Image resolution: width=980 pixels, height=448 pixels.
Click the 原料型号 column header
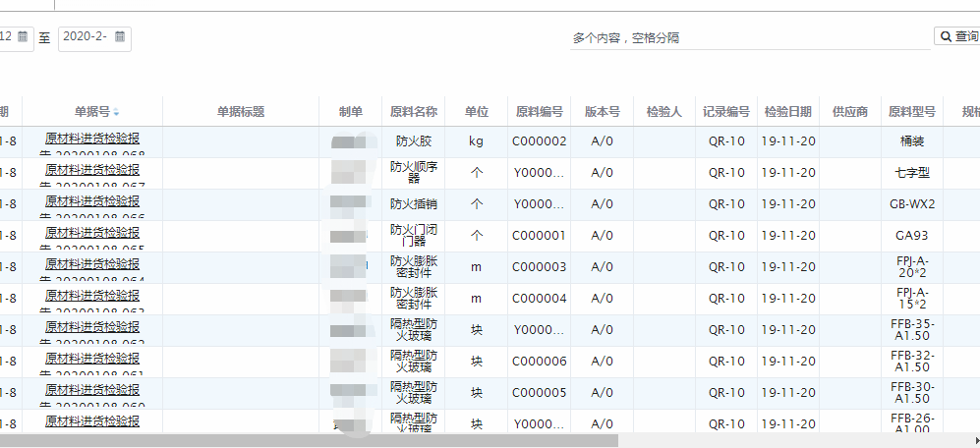pyautogui.click(x=911, y=112)
